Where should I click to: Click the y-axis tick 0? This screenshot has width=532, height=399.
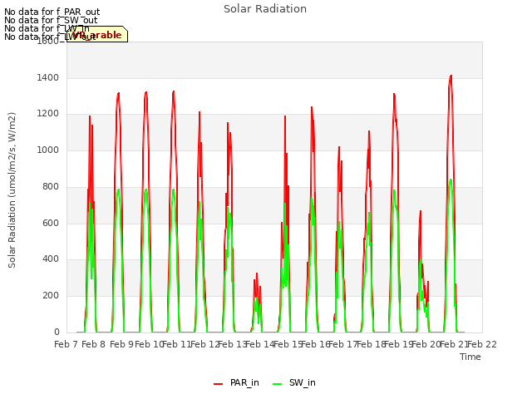[x=57, y=332]
